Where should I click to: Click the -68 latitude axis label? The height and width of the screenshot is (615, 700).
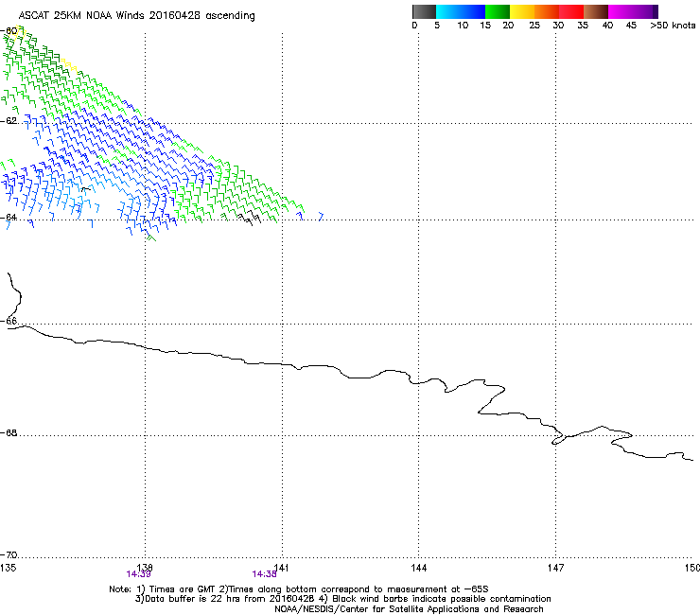click(x=9, y=433)
